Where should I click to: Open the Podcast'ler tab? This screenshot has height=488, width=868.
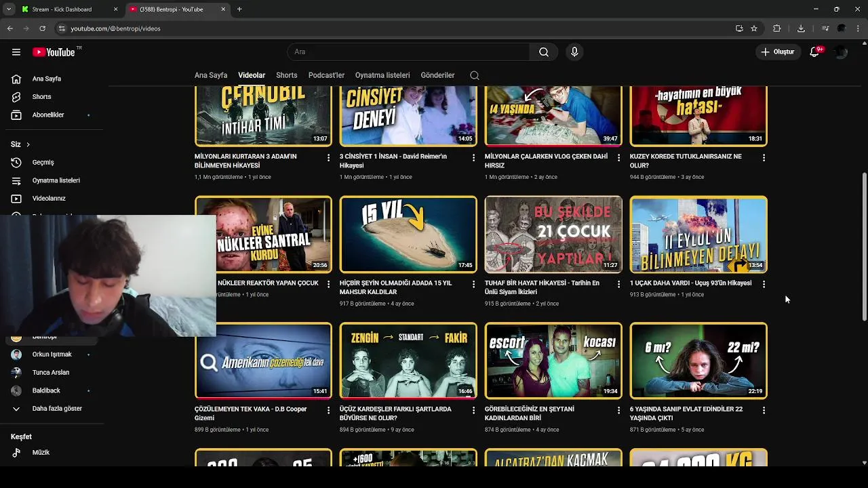[x=326, y=75]
